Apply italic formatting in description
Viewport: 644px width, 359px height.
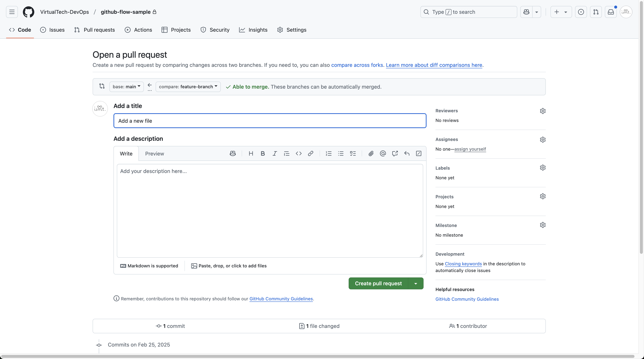tap(274, 153)
